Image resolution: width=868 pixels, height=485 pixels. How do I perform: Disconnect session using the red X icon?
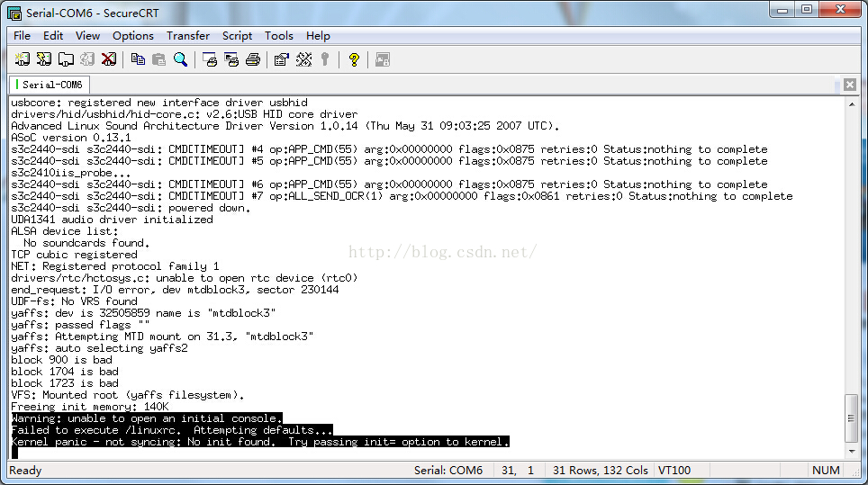pyautogui.click(x=109, y=59)
